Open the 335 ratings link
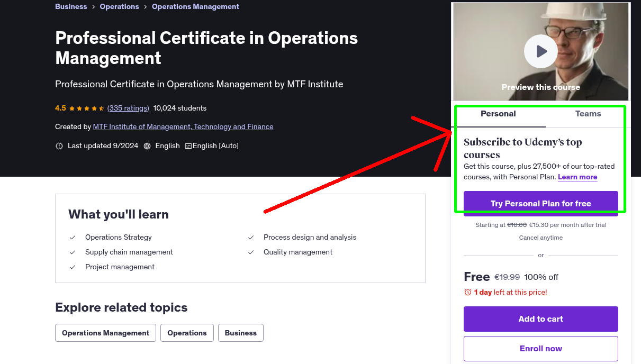The width and height of the screenshot is (641, 364). [x=128, y=108]
